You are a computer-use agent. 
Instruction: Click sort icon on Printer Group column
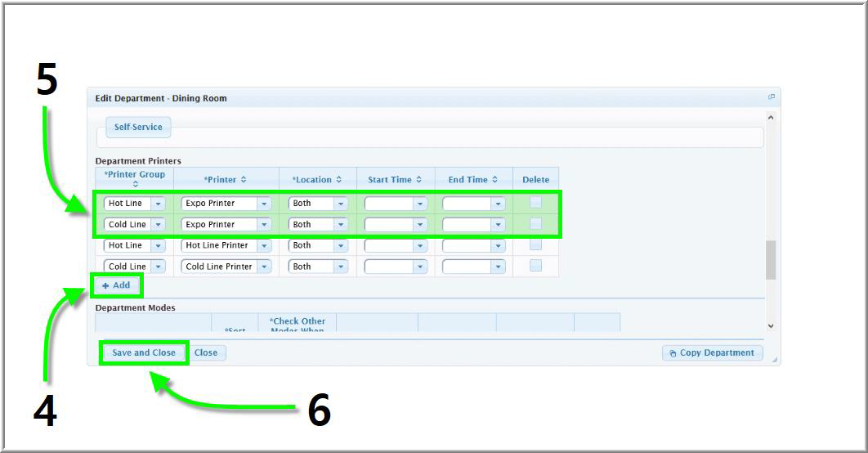[135, 185]
